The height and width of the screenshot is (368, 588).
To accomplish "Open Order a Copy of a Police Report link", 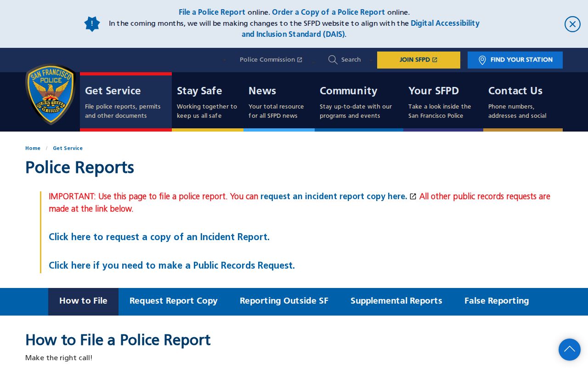I will click(x=328, y=12).
